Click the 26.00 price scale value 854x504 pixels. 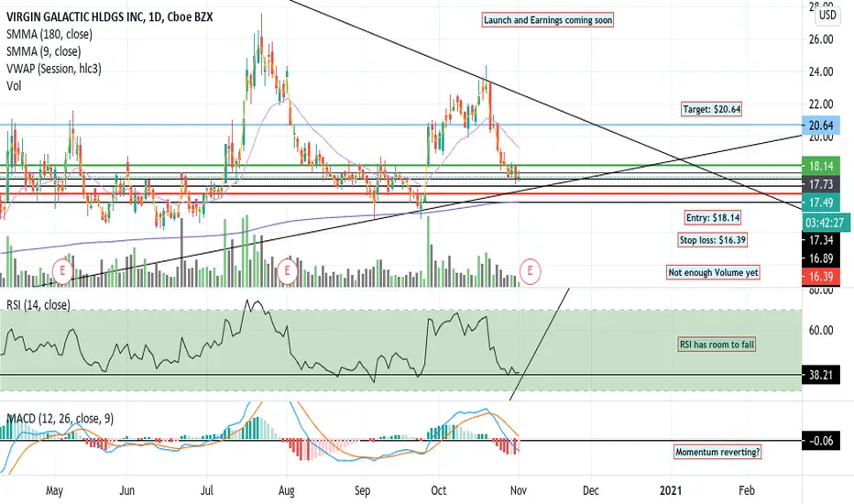pos(821,39)
